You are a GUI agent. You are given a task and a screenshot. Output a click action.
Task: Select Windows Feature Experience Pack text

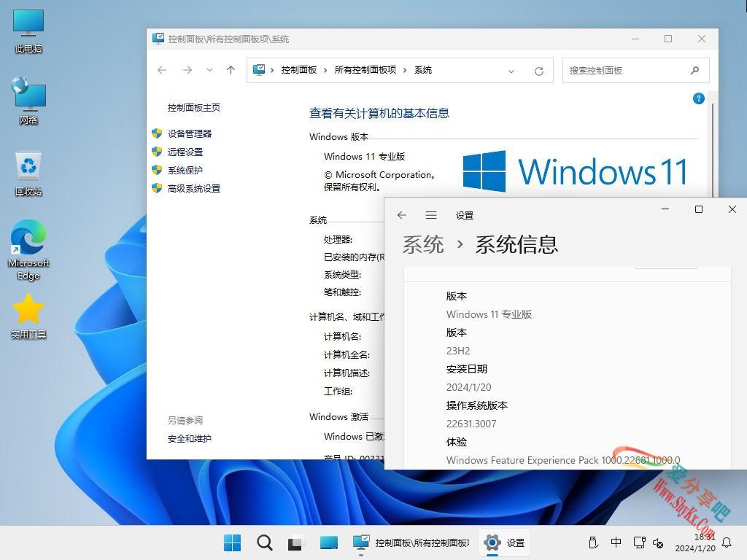tap(563, 460)
